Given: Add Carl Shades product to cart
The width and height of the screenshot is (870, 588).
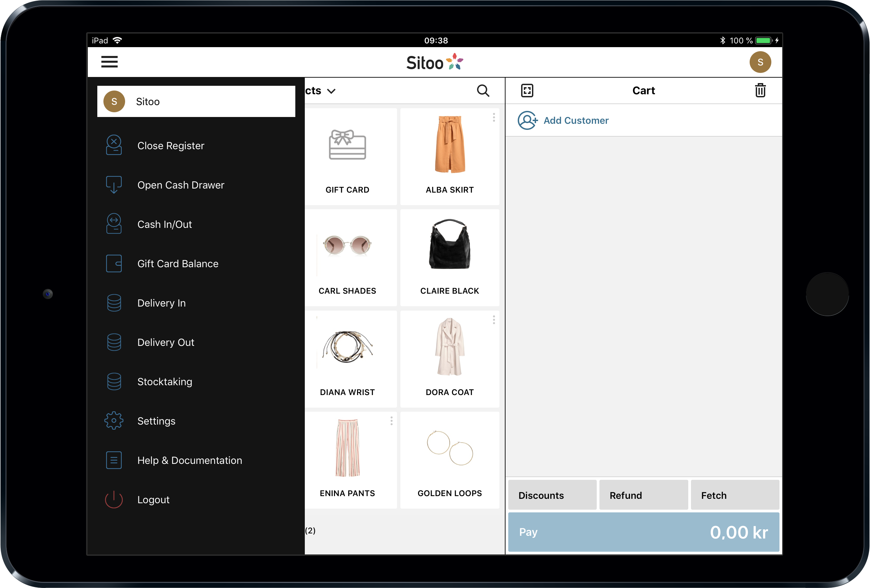Looking at the screenshot, I should tap(351, 258).
